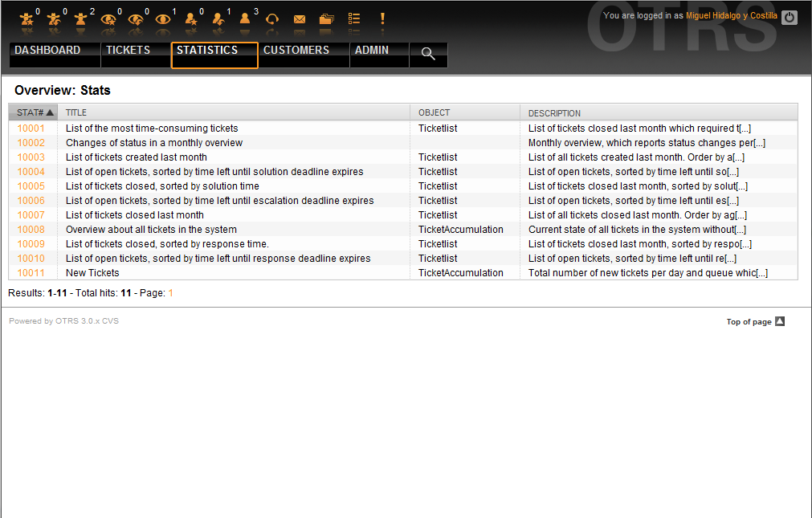
Task: Open the Miguel Hidalgo y Costilla profile link
Action: click(x=731, y=15)
